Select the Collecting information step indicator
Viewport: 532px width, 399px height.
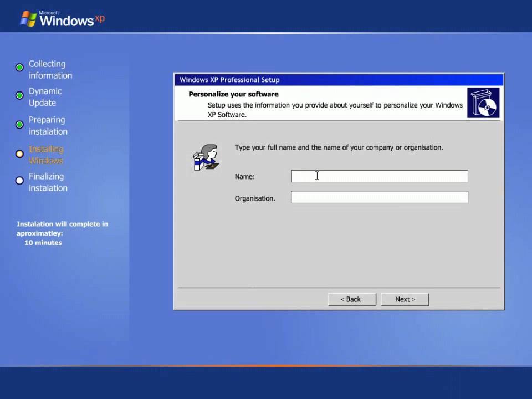(x=20, y=67)
